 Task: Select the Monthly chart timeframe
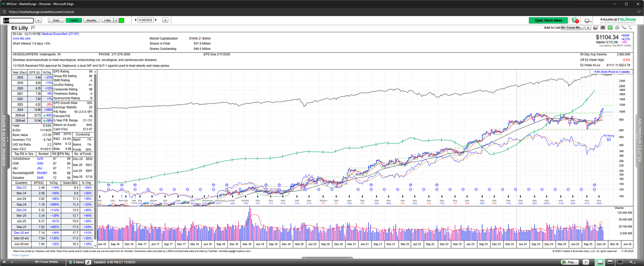91,20
